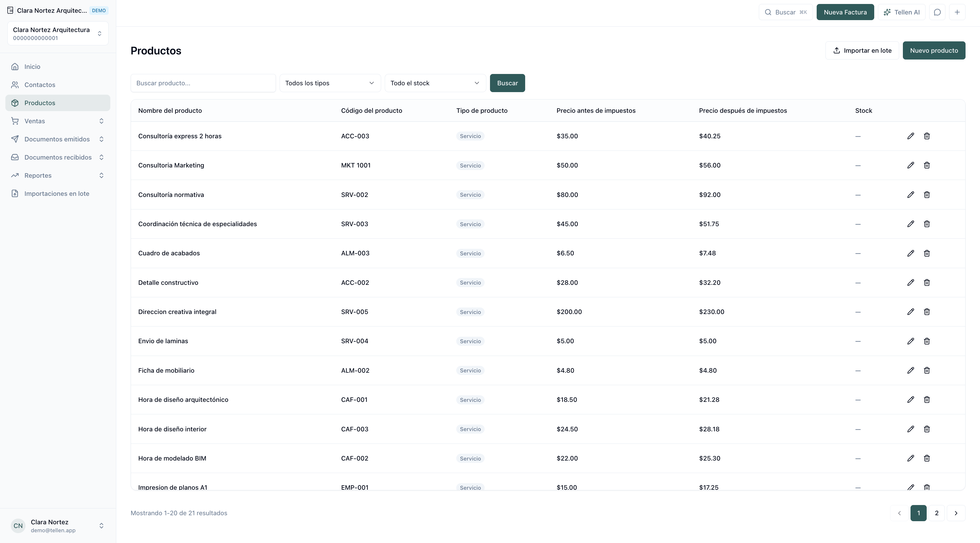This screenshot has height=543, width=980.
Task: Open Tellen AI assistant
Action: click(901, 12)
